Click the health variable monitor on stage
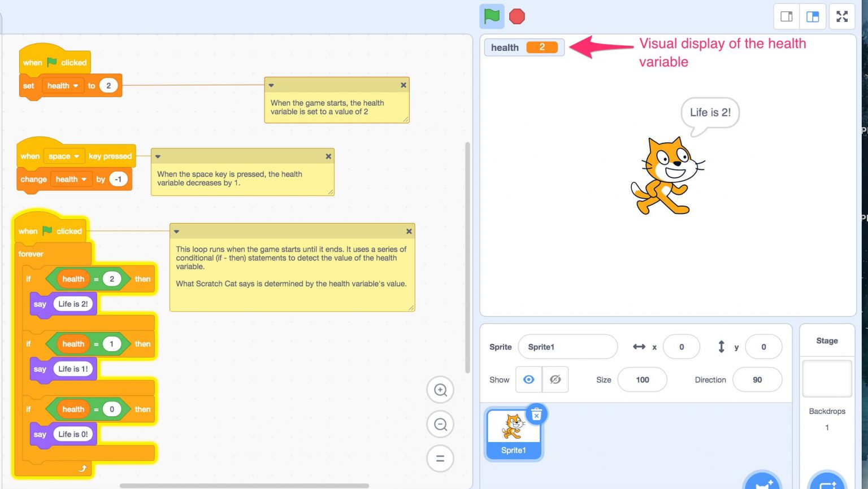 click(x=524, y=47)
